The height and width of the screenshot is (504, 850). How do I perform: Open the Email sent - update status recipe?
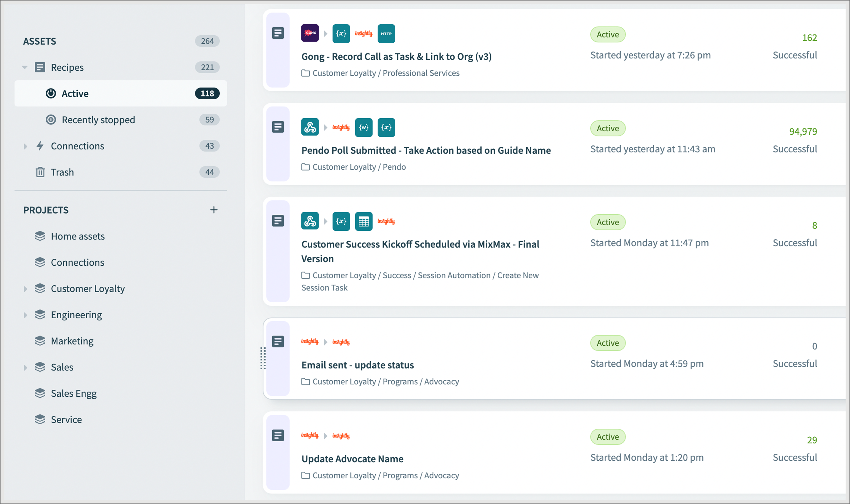(357, 365)
